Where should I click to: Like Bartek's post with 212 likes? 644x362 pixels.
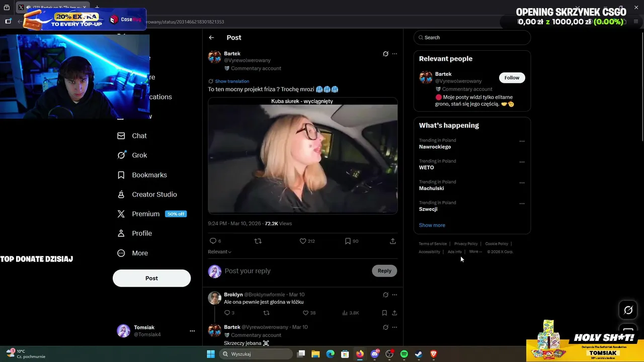[x=307, y=241]
